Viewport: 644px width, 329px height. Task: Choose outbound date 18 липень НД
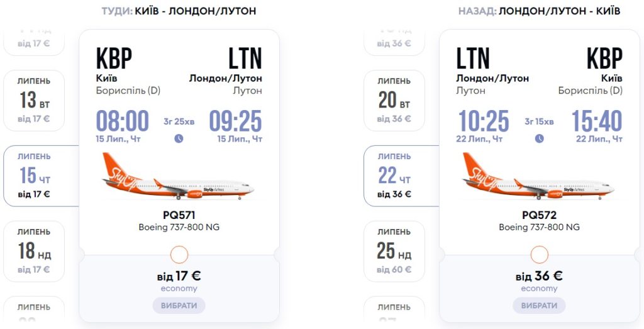(x=34, y=251)
